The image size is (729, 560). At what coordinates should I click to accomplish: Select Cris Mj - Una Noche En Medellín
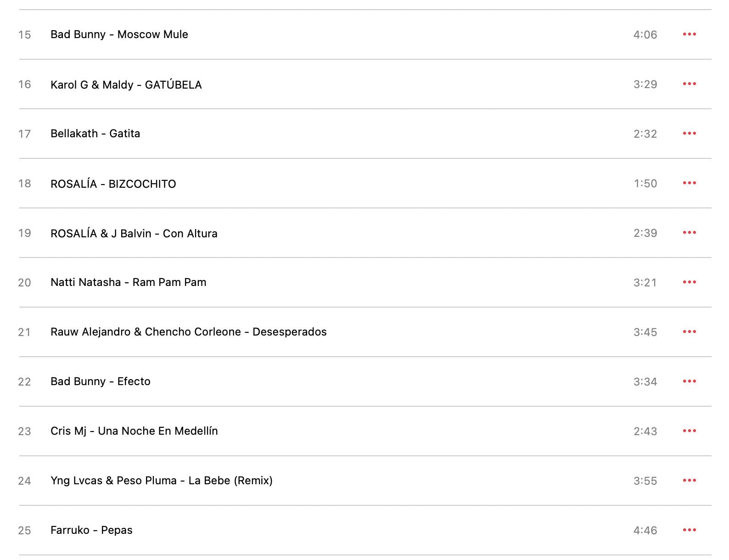[x=365, y=431]
